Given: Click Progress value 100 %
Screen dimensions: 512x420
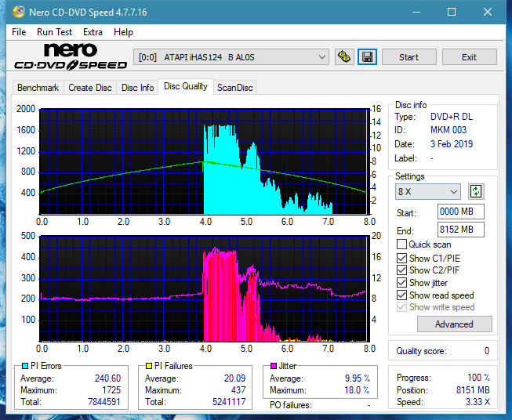Looking at the screenshot, I should (479, 378).
